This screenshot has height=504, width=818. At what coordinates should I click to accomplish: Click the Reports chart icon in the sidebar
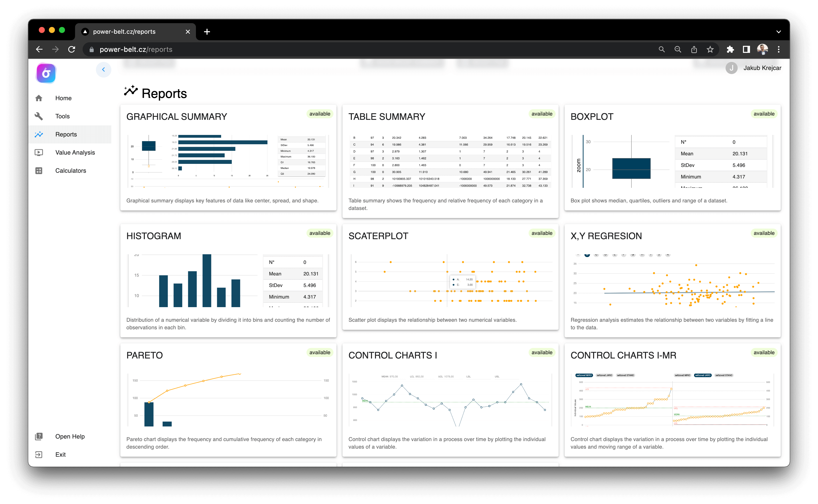[39, 134]
